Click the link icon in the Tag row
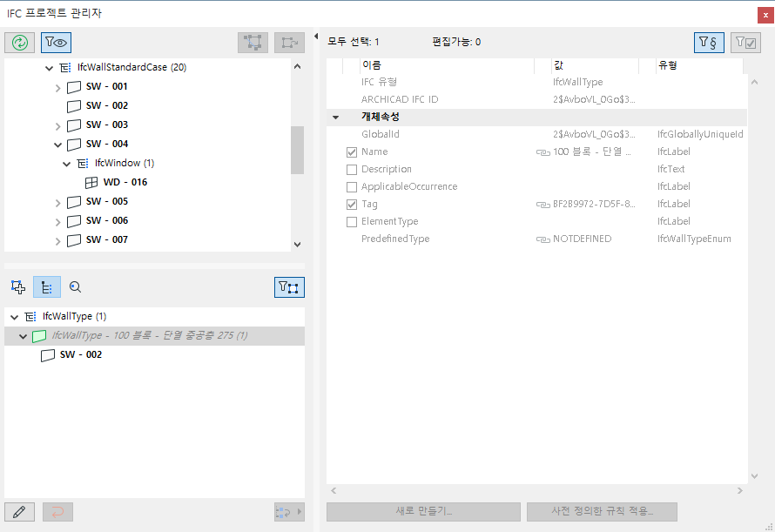This screenshot has height=532, width=775. pos(543,205)
